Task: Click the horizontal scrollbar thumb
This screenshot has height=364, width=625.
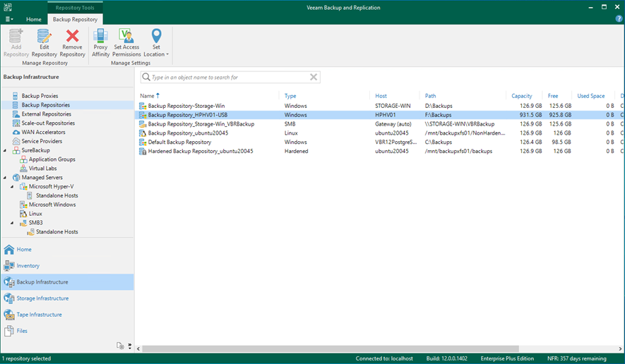Action: (331, 349)
